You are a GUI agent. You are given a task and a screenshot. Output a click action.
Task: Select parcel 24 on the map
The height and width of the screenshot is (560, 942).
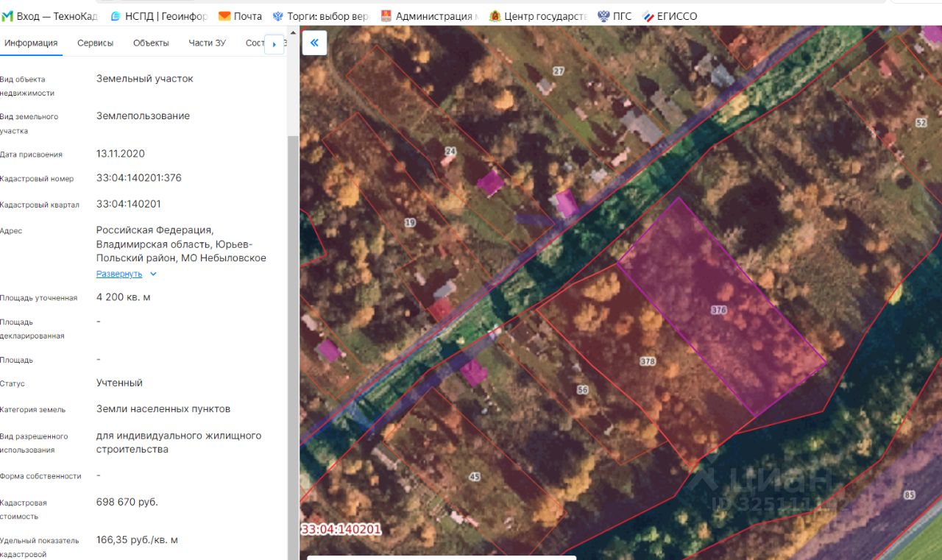450,152
